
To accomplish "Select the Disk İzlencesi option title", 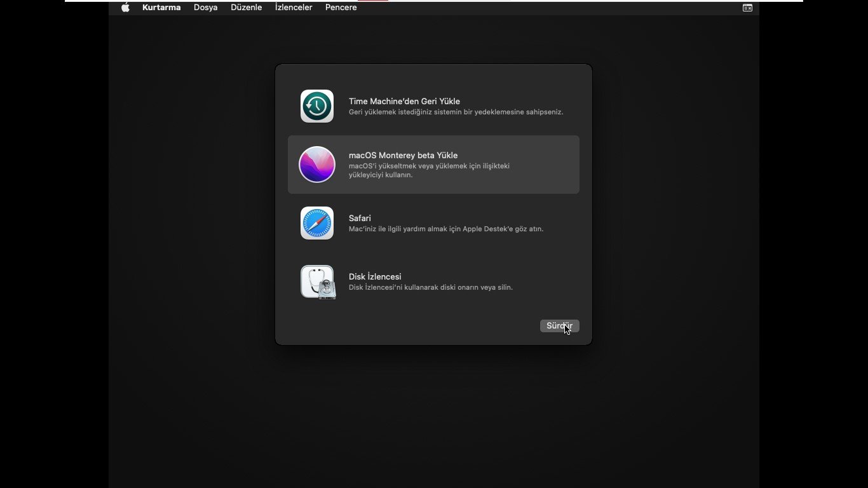I will tap(375, 276).
